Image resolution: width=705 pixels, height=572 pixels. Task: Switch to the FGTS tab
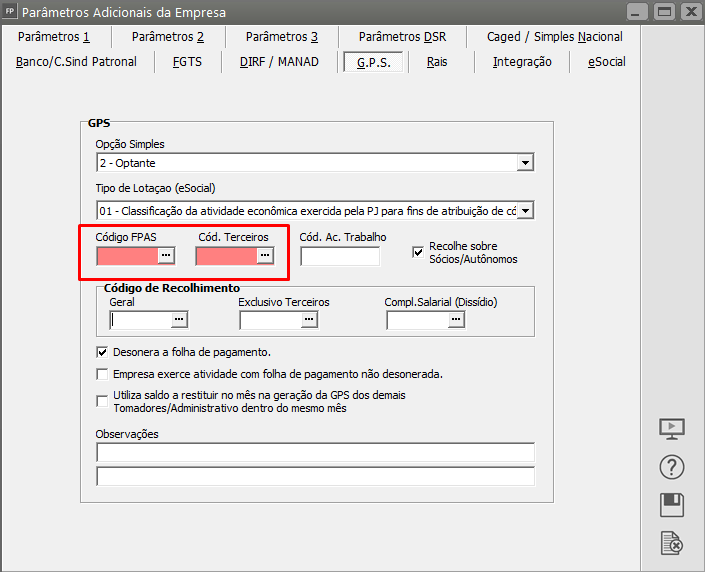tap(187, 62)
